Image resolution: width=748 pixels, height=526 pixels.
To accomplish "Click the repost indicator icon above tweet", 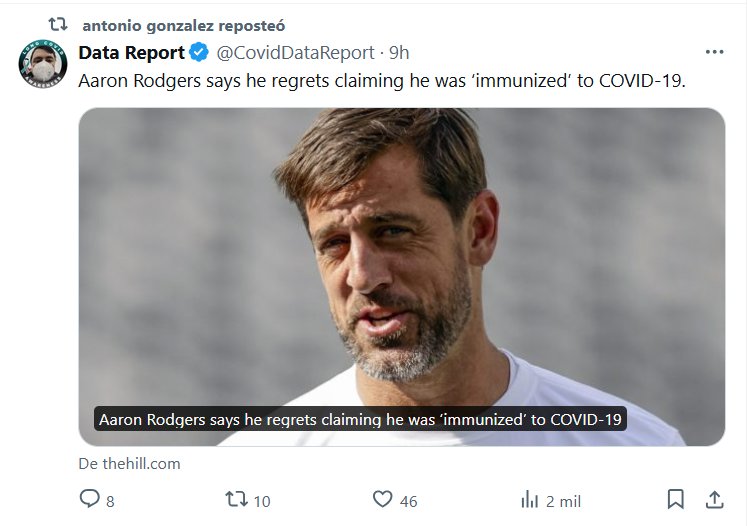I will [58, 24].
